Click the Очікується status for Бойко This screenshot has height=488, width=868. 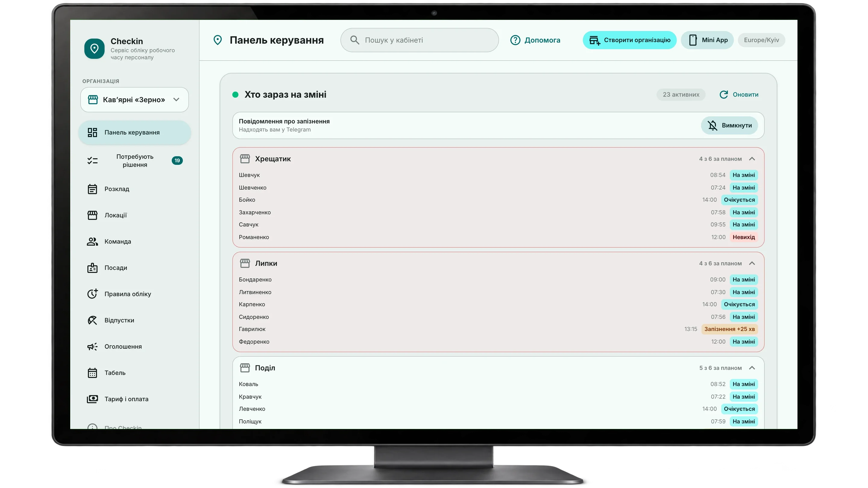pyautogui.click(x=739, y=200)
